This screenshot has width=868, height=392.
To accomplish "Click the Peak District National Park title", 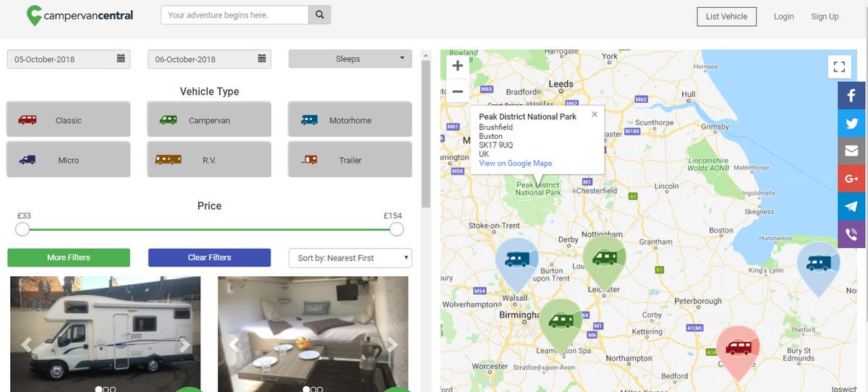I will click(528, 116).
